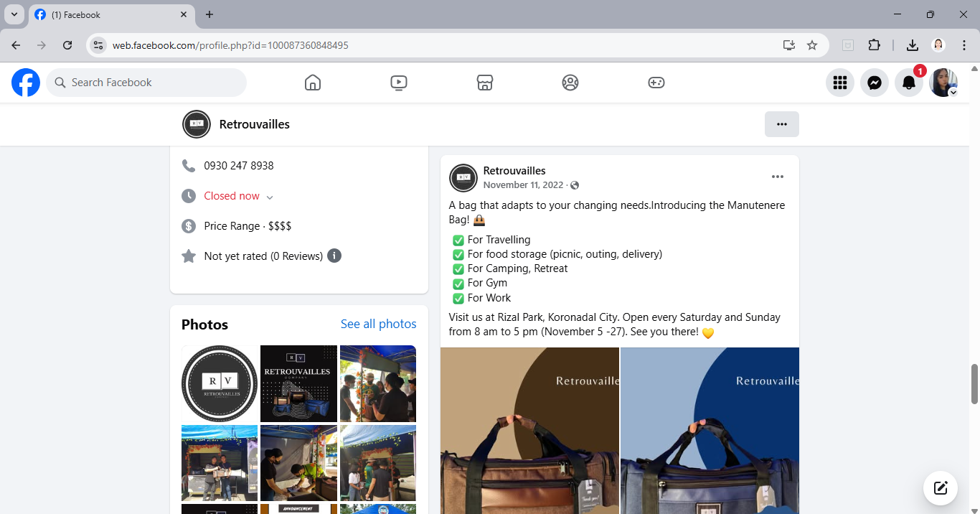Click the Photos section heading
Screen dimensions: 980x514
(204, 324)
